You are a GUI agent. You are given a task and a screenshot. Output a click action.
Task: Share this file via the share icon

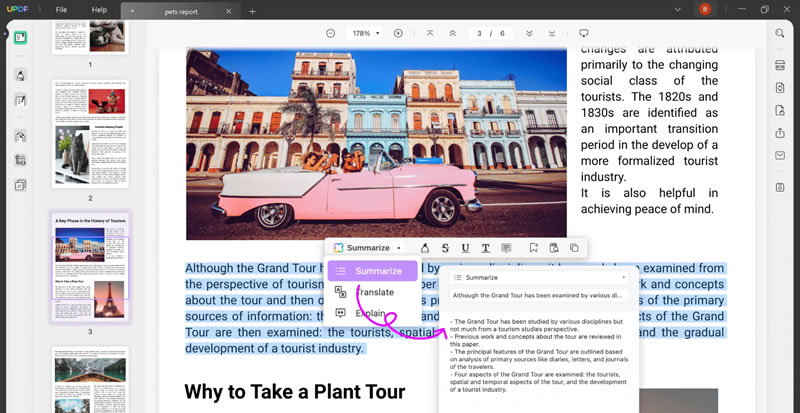click(x=780, y=133)
